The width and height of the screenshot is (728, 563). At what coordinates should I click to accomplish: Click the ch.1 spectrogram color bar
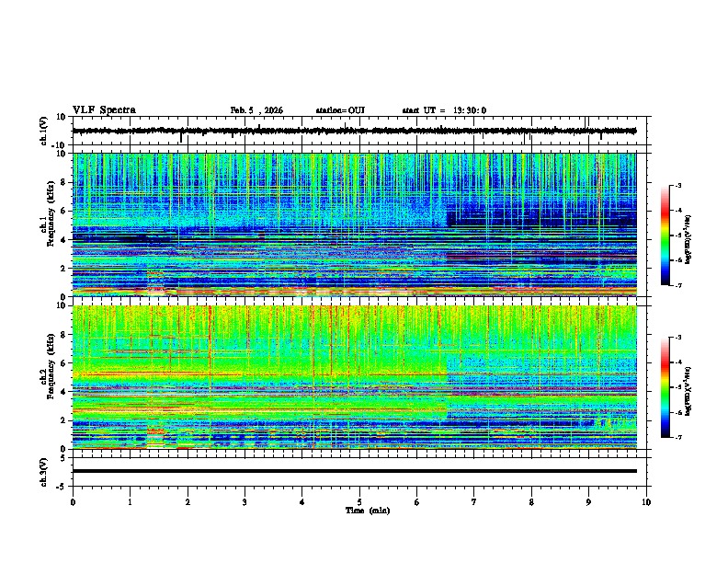pos(665,236)
